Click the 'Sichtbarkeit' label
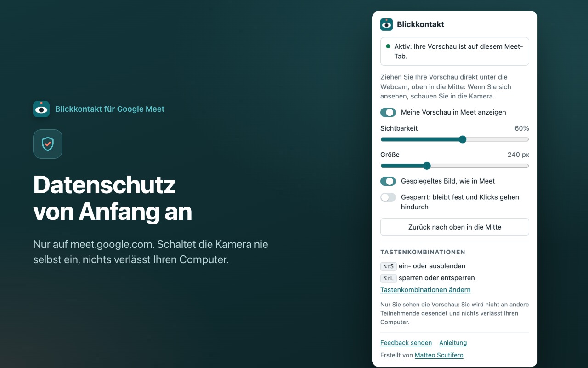 399,128
